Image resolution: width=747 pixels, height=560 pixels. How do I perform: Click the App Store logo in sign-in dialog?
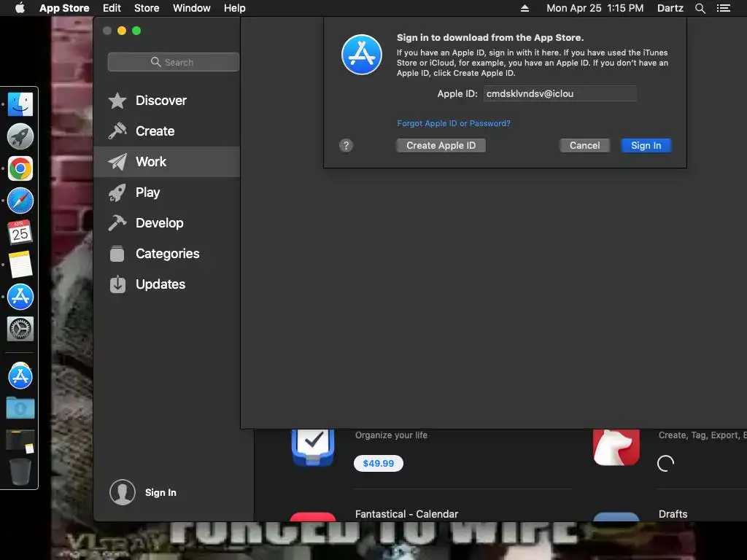tap(362, 55)
